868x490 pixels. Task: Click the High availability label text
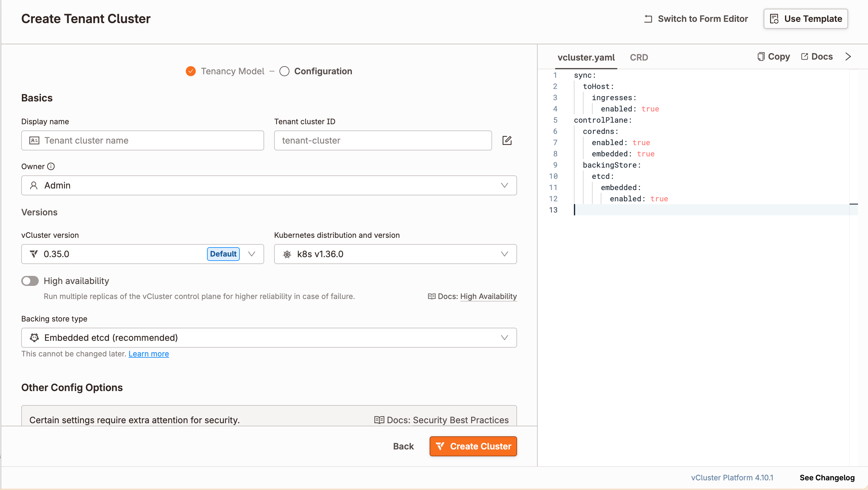(x=76, y=281)
